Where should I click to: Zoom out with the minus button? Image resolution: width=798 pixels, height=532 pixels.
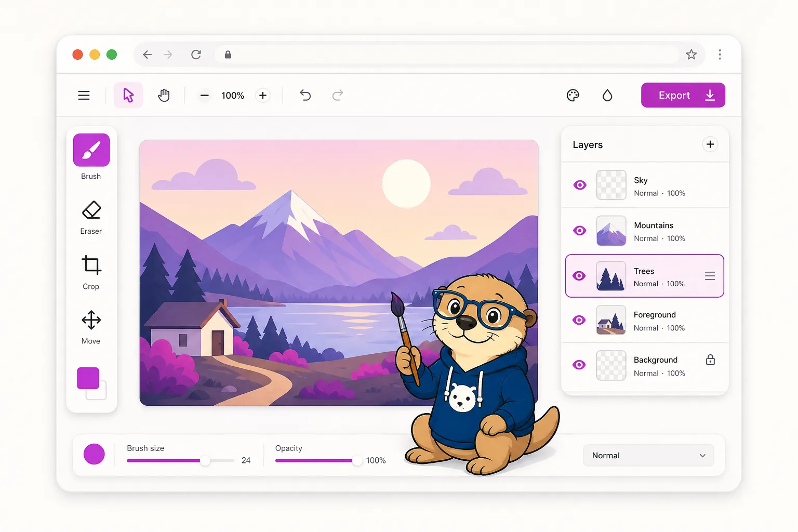pyautogui.click(x=205, y=95)
